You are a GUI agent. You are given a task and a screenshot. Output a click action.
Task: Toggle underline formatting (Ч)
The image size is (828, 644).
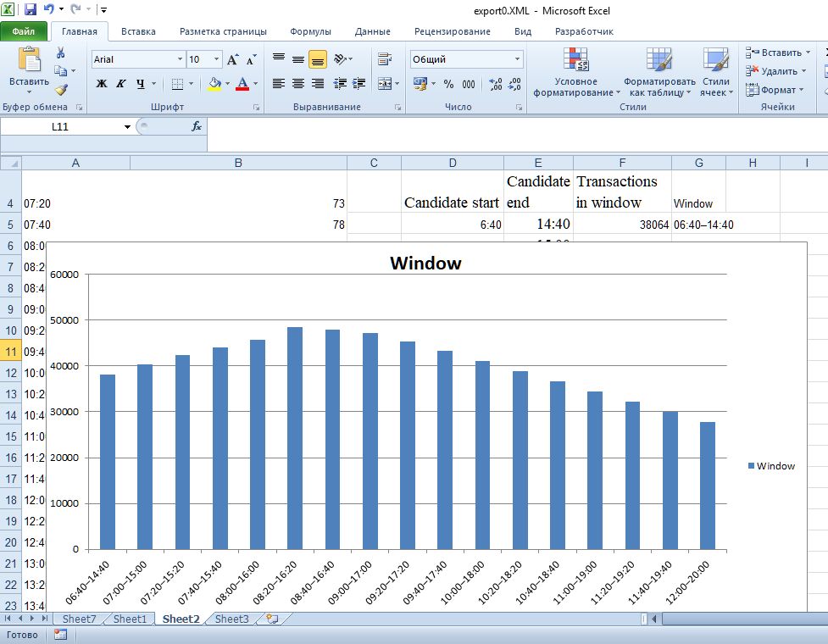141,83
